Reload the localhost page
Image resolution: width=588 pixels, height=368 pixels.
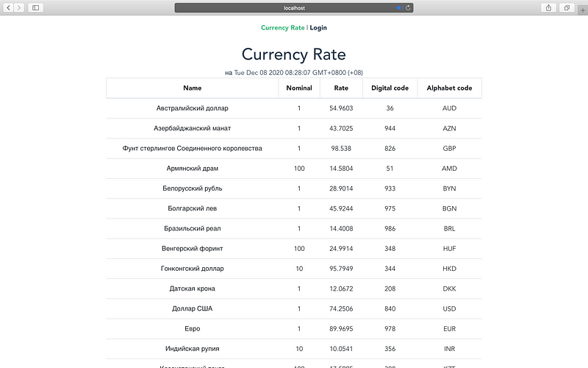[408, 7]
